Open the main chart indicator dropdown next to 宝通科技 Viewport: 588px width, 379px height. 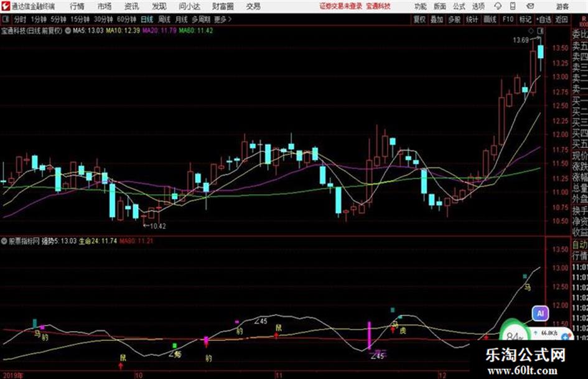coord(68,30)
